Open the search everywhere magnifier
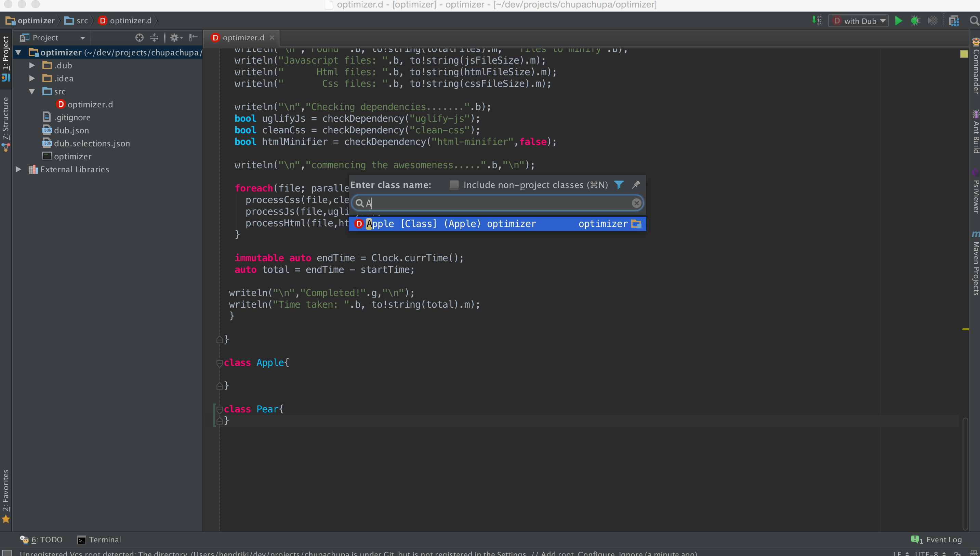Image resolution: width=980 pixels, height=556 pixels. [974, 21]
